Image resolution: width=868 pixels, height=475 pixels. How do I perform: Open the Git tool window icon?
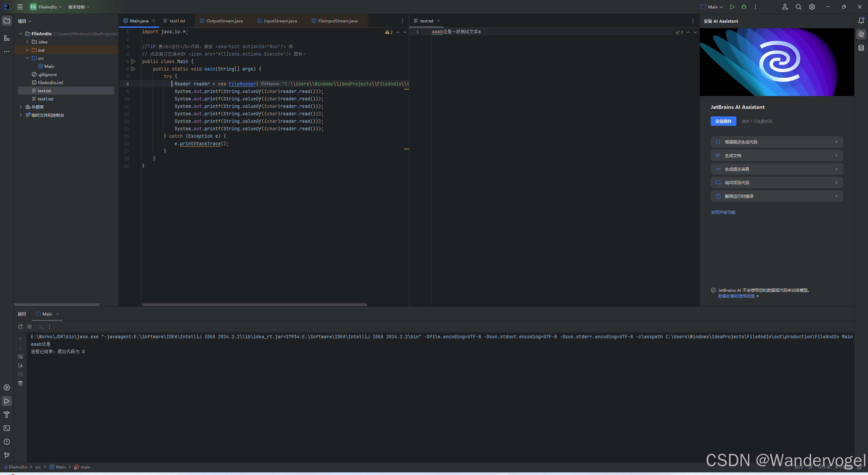(7, 455)
